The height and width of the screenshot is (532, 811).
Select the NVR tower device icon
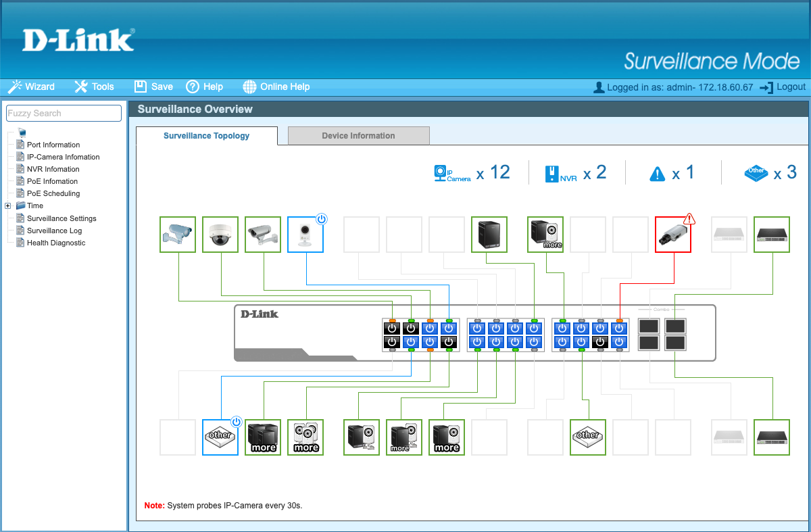tap(489, 235)
